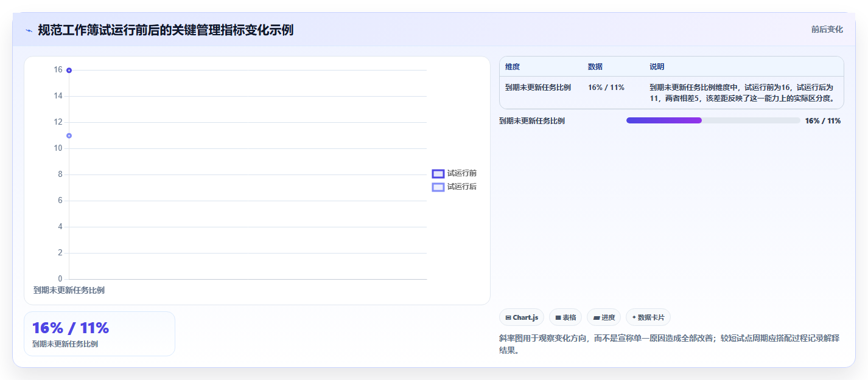Viewport: 868px width, 380px height.
Task: Click the table cell 16% / 11%
Action: [606, 88]
